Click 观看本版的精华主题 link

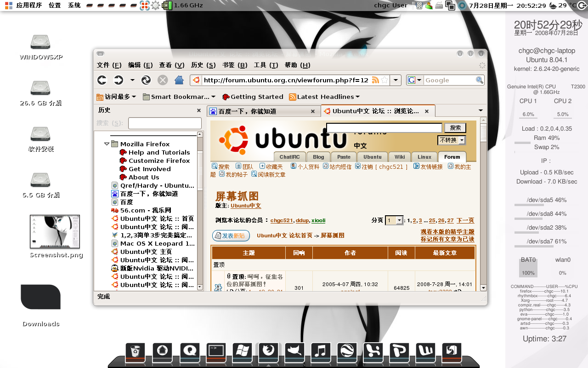click(447, 232)
